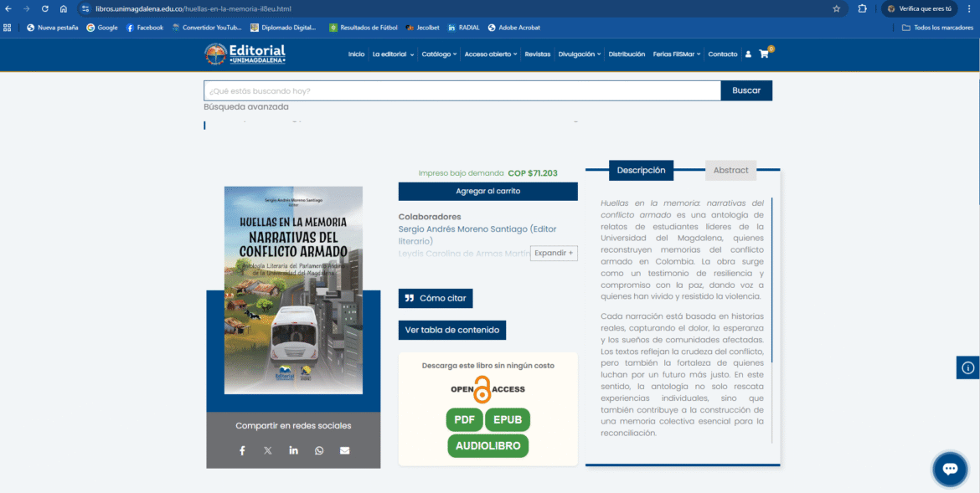
Task: Open the chat bubble widget
Action: pyautogui.click(x=950, y=469)
